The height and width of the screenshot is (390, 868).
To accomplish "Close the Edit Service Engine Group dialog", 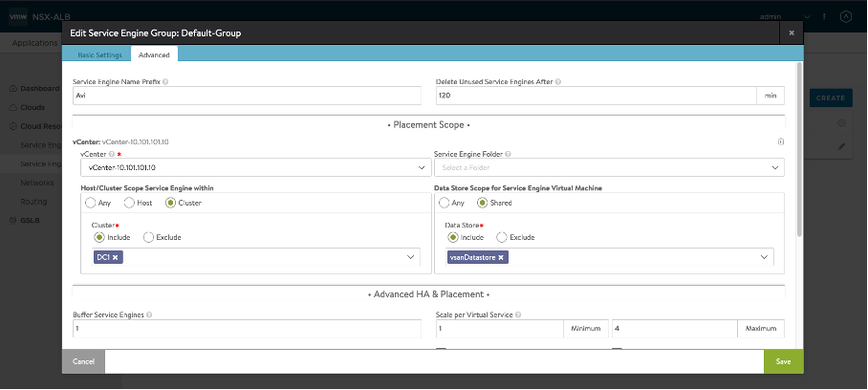I will tap(791, 32).
